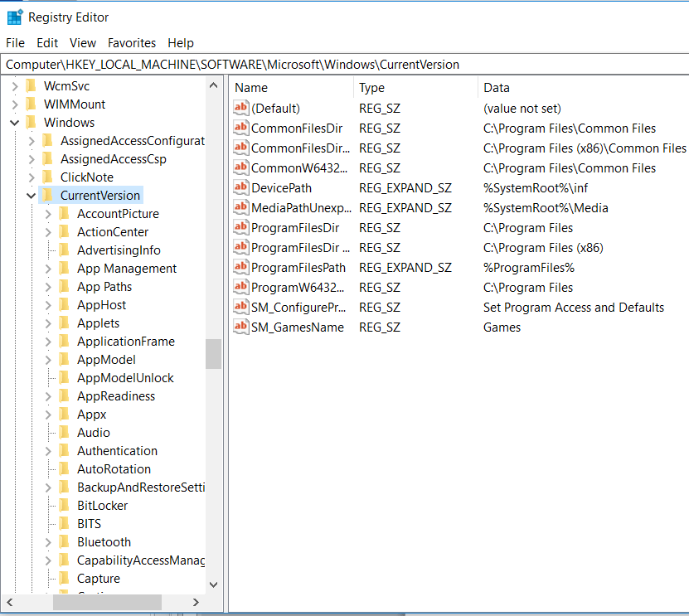Screen dimensions: 689x616
Task: Expand the AppHost key
Action: [48, 305]
